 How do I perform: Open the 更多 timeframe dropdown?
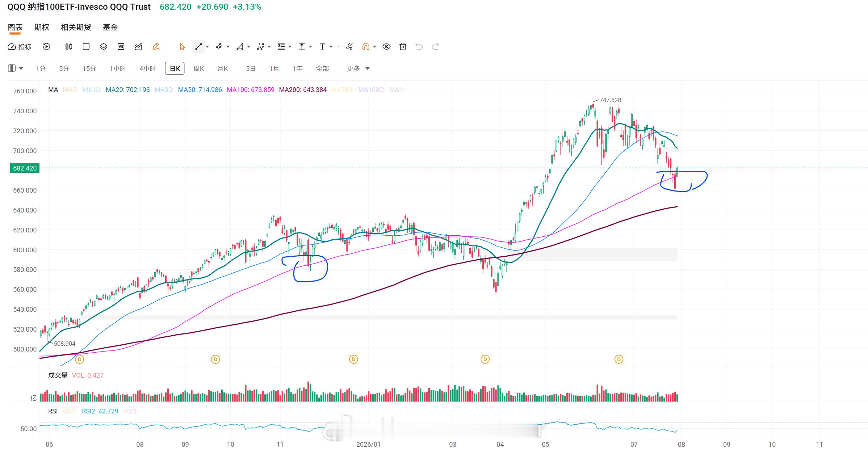pyautogui.click(x=358, y=68)
